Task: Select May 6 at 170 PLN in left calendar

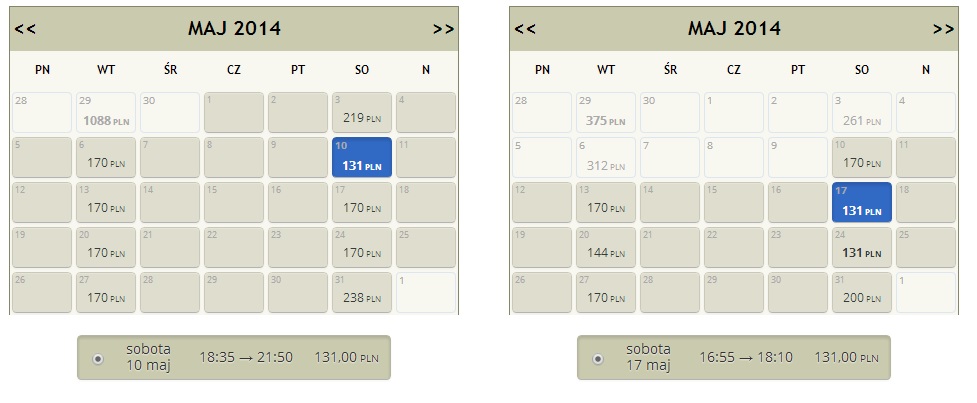Action: pos(106,158)
